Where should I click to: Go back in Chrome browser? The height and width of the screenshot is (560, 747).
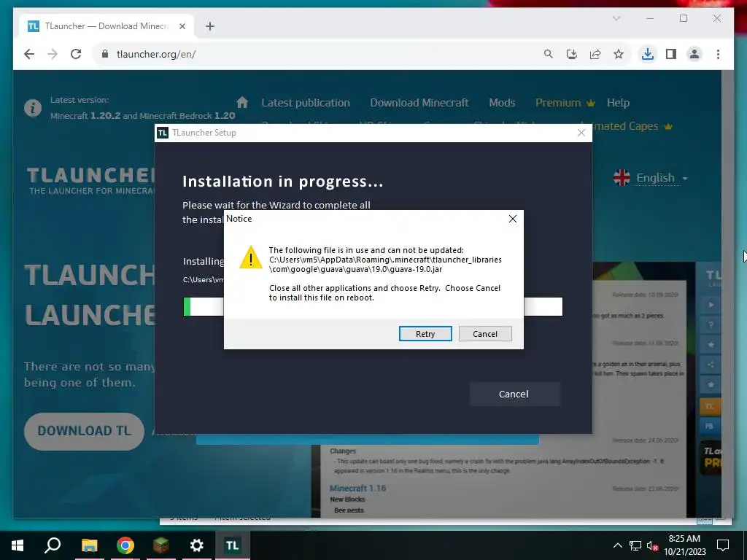[29, 54]
